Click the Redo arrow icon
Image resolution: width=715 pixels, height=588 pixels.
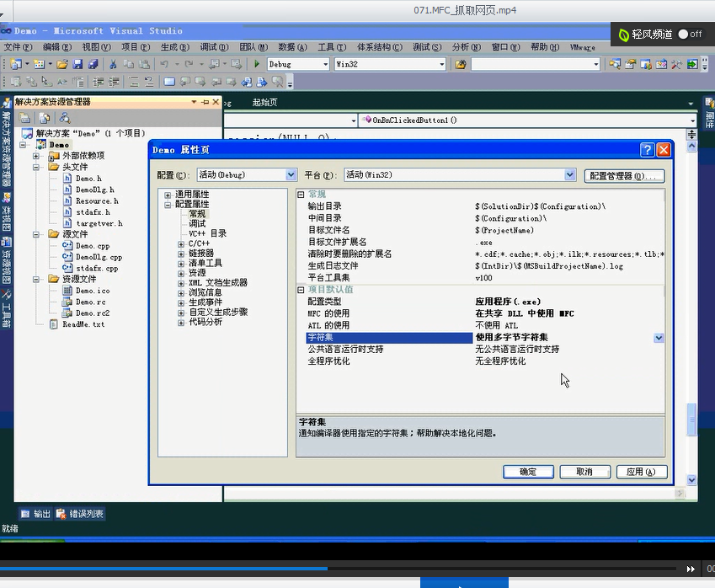[x=189, y=64]
